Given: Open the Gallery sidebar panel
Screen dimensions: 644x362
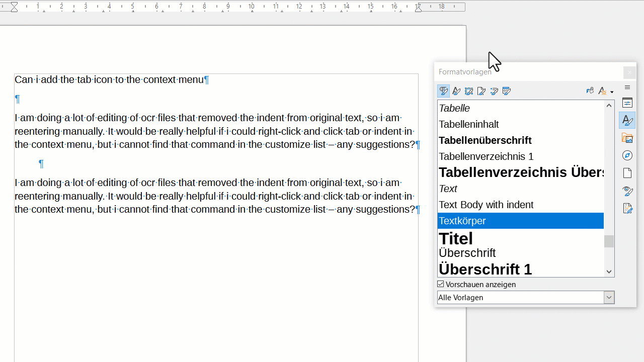Looking at the screenshot, I should pyautogui.click(x=627, y=138).
